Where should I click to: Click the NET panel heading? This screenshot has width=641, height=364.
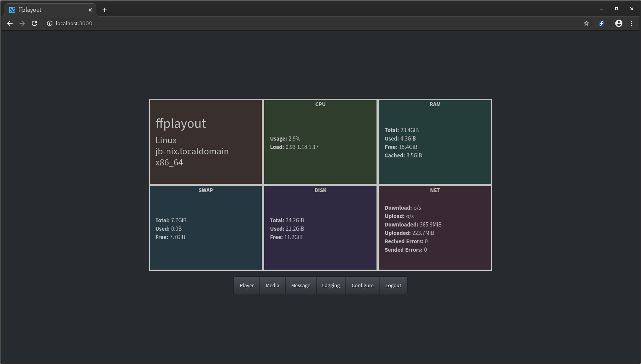(x=435, y=190)
